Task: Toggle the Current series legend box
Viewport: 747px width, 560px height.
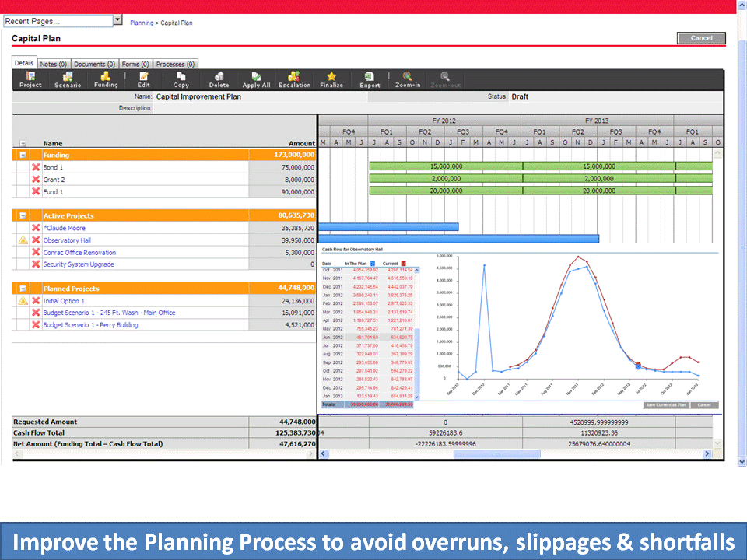Action: pos(404,264)
